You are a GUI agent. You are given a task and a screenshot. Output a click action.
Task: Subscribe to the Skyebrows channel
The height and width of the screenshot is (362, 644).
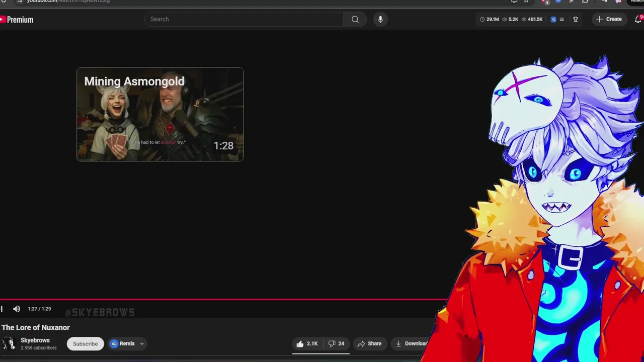coord(85,344)
